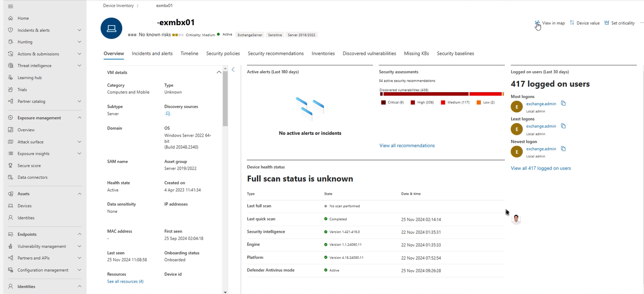The image size is (644, 294).
Task: Click the Actions & submissions icon
Action: click(x=10, y=54)
